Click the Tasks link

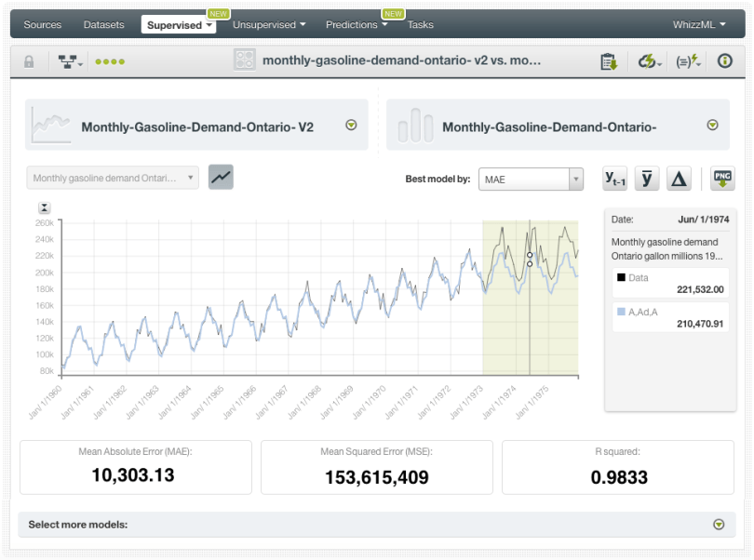[x=420, y=25]
